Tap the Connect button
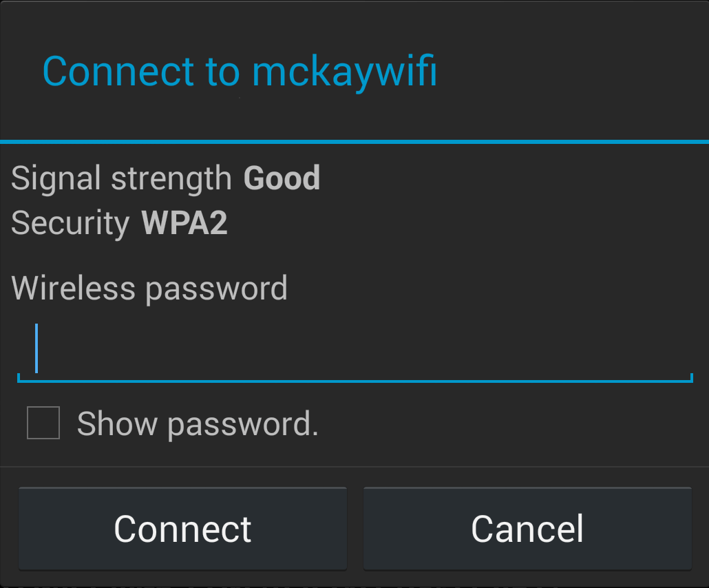 click(x=182, y=529)
